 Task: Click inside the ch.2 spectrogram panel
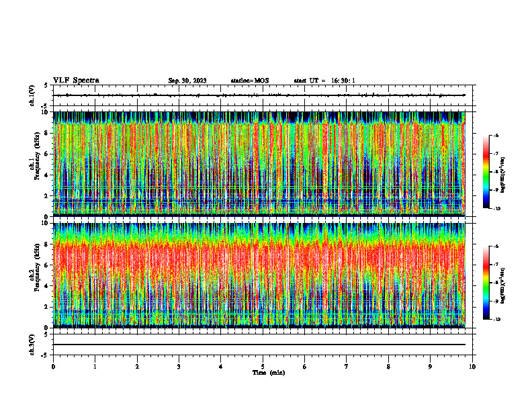259,275
